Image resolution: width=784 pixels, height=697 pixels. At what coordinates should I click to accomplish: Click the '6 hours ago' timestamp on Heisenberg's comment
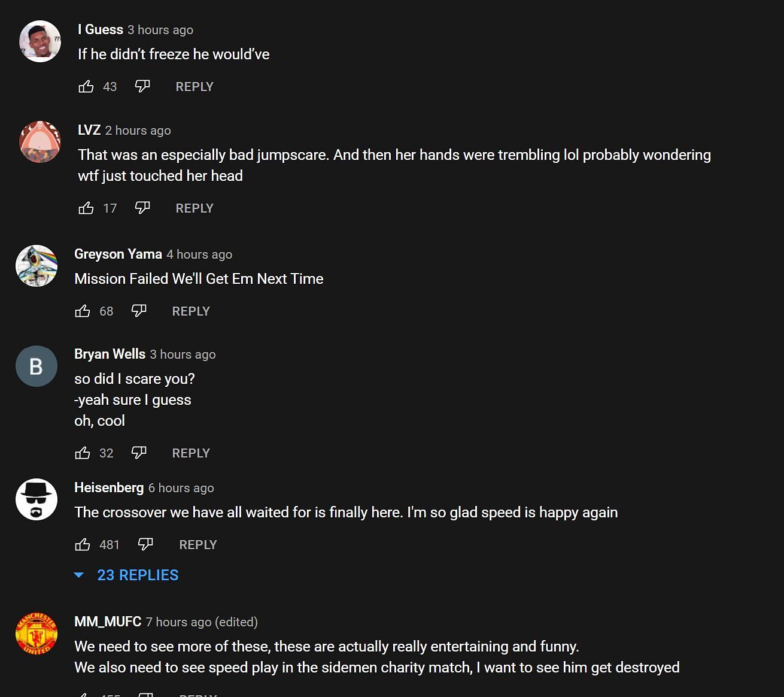181,488
